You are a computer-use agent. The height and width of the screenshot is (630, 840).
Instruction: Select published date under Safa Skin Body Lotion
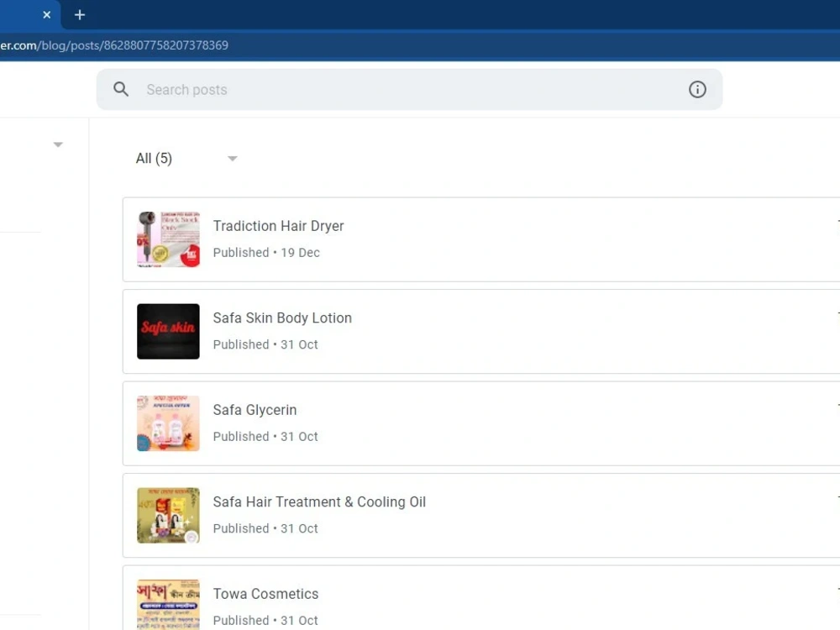click(x=265, y=344)
